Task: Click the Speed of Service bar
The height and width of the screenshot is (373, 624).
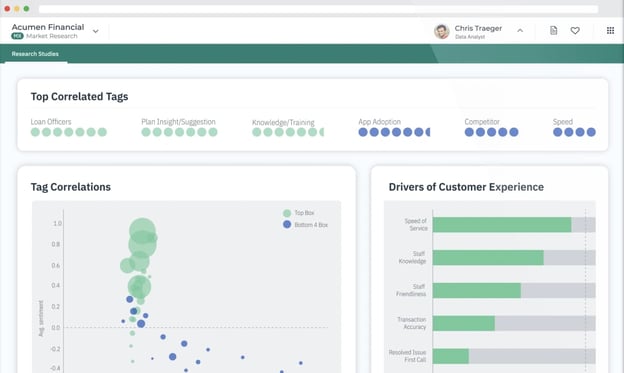Action: 502,225
